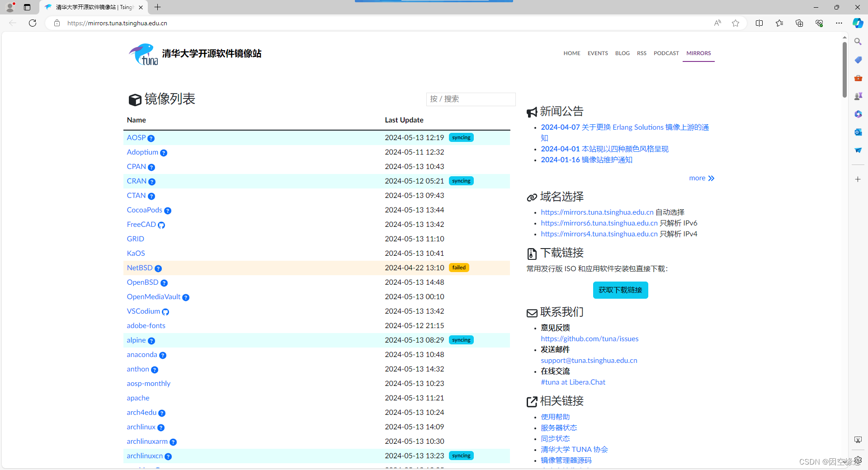868x470 pixels.
Task: Open the Erlang Solutions announcement link
Action: tap(625, 132)
